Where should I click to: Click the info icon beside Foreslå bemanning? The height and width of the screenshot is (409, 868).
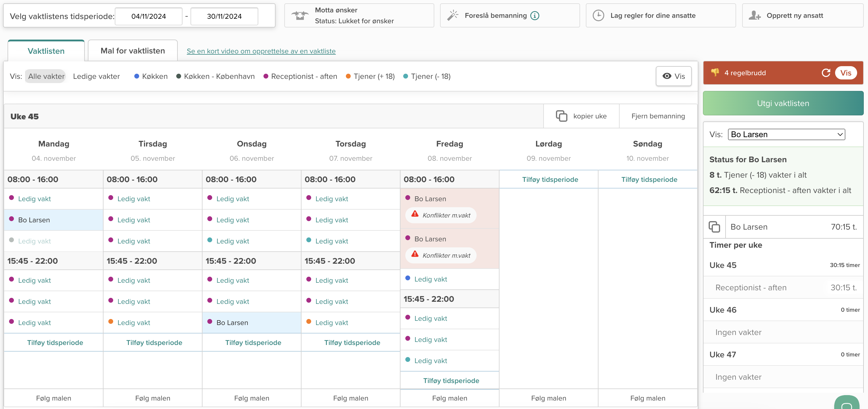click(x=535, y=15)
